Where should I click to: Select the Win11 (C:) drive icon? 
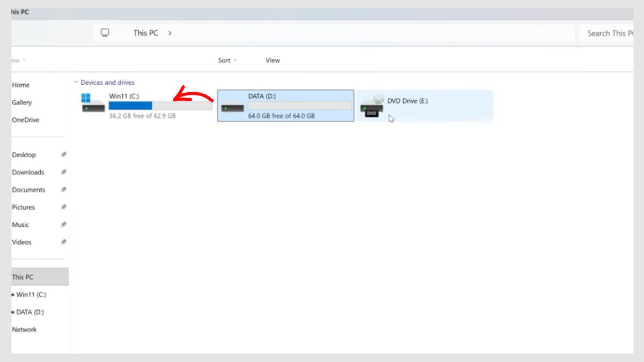coord(93,103)
